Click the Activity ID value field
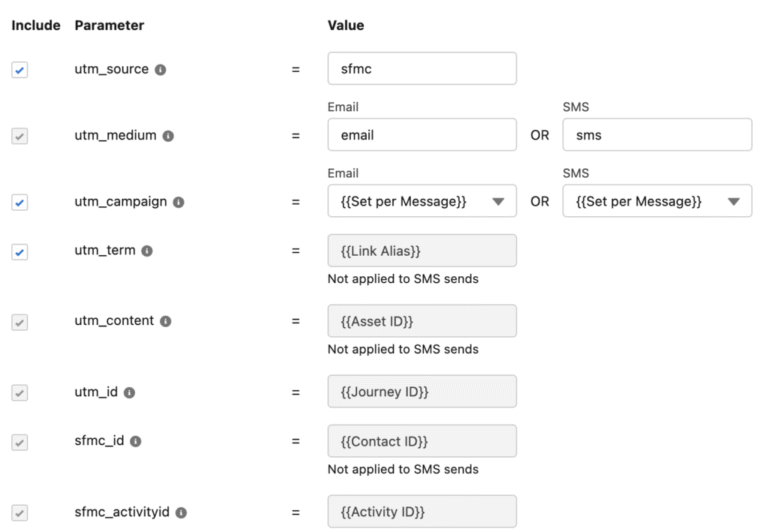Screen dimensions: 768x532 (421, 511)
